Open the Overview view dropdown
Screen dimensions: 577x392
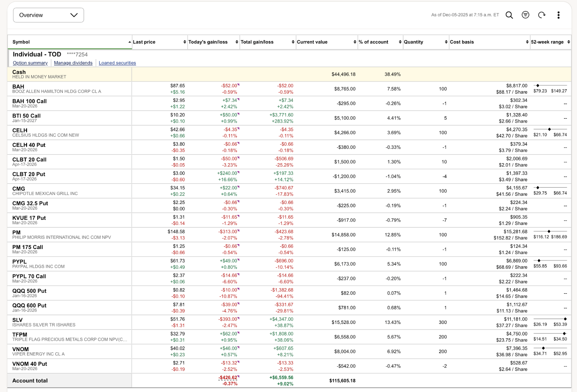coord(48,15)
